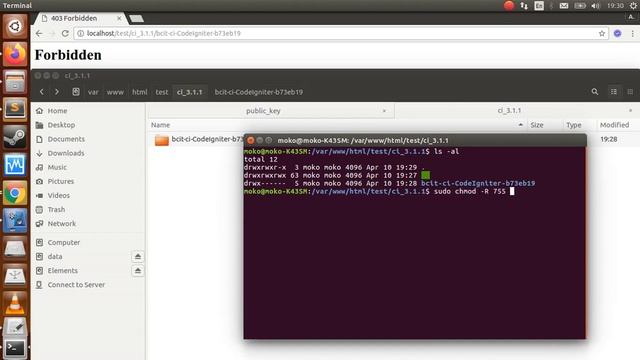Viewport: 640px width, 360px height.
Task: Open Music in Files sidebar
Action: tap(57, 167)
